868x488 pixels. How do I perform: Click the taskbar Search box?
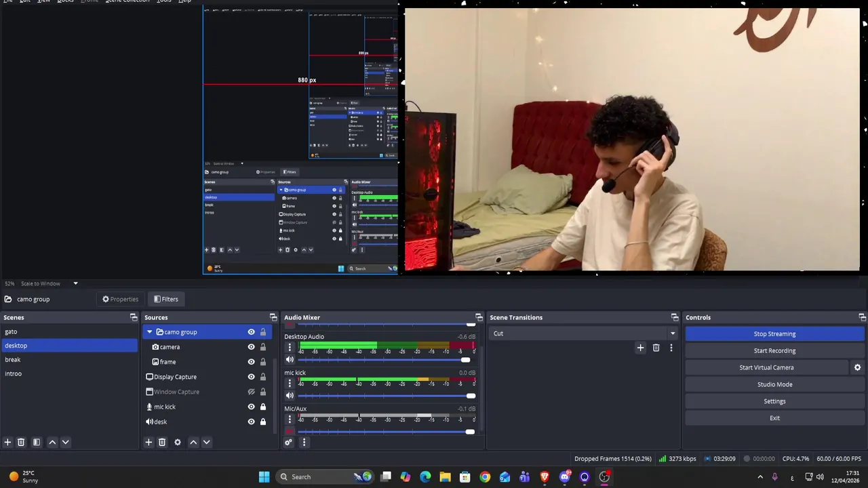(325, 476)
